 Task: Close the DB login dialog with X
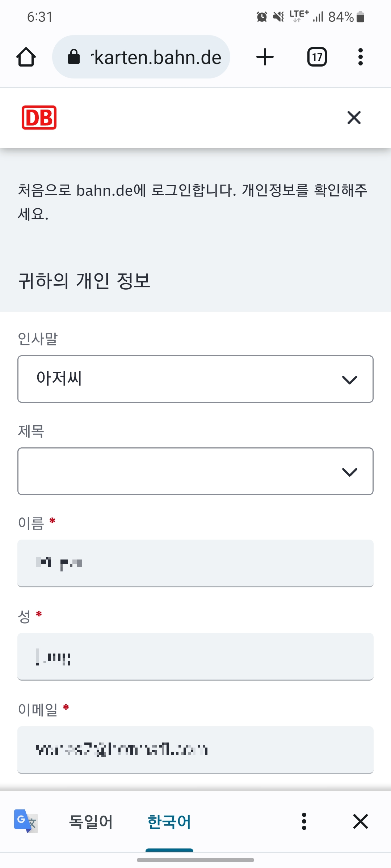click(354, 118)
